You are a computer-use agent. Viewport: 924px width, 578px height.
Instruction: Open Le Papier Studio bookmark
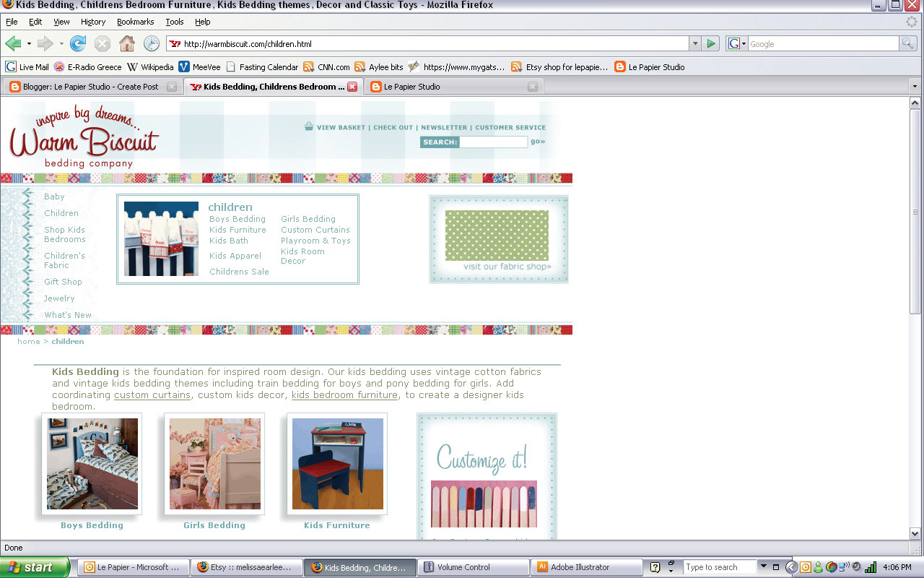point(650,67)
